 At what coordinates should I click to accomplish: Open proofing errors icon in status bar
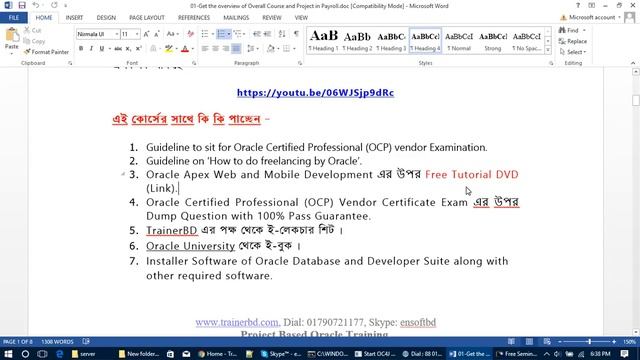click(x=86, y=342)
